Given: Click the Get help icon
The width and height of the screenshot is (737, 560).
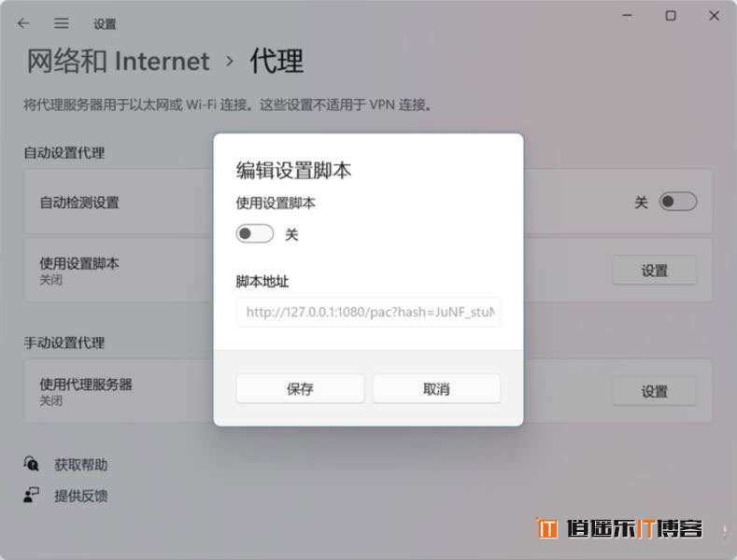Looking at the screenshot, I should (x=32, y=464).
